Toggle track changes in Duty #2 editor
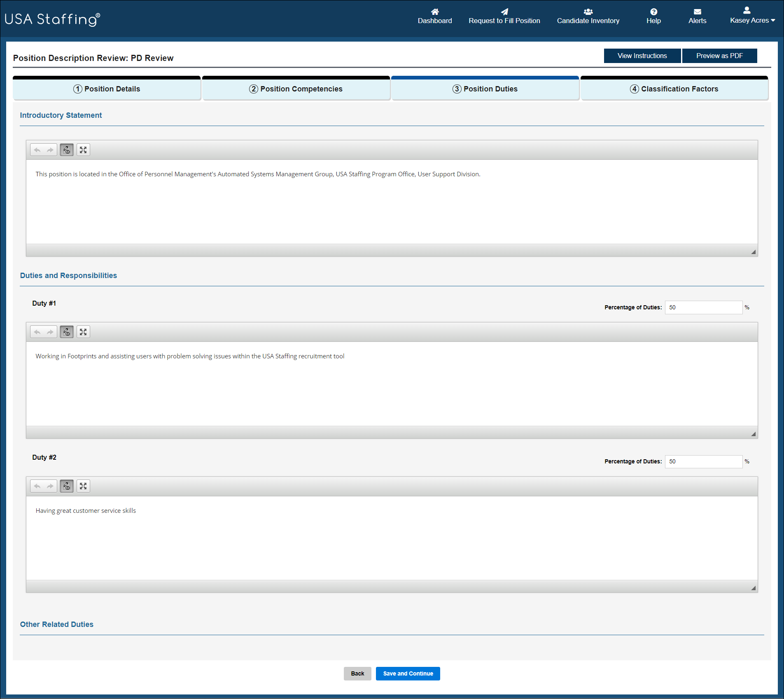The height and width of the screenshot is (699, 784). click(67, 486)
